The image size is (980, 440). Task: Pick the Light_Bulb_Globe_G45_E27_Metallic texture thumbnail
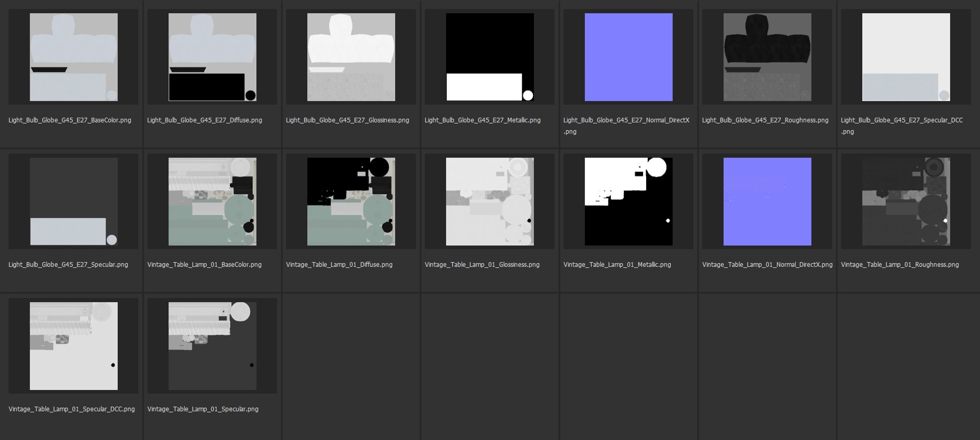click(490, 57)
